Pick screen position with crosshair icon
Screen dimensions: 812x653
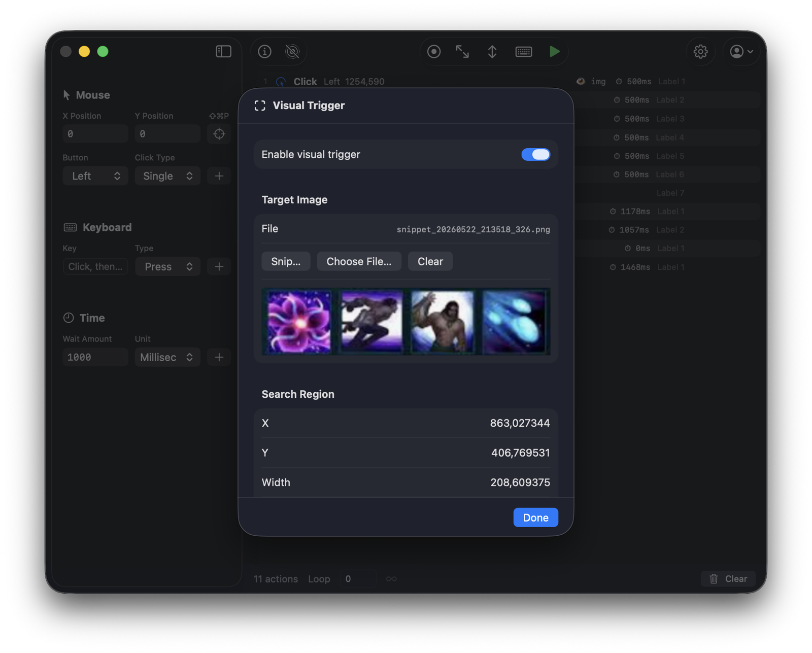point(219,134)
